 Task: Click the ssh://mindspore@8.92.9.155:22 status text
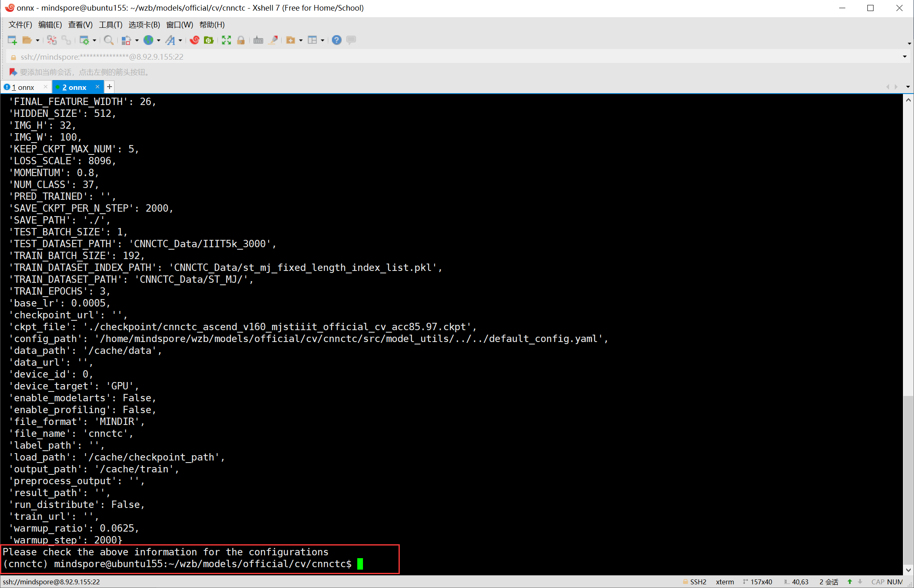pos(51,582)
